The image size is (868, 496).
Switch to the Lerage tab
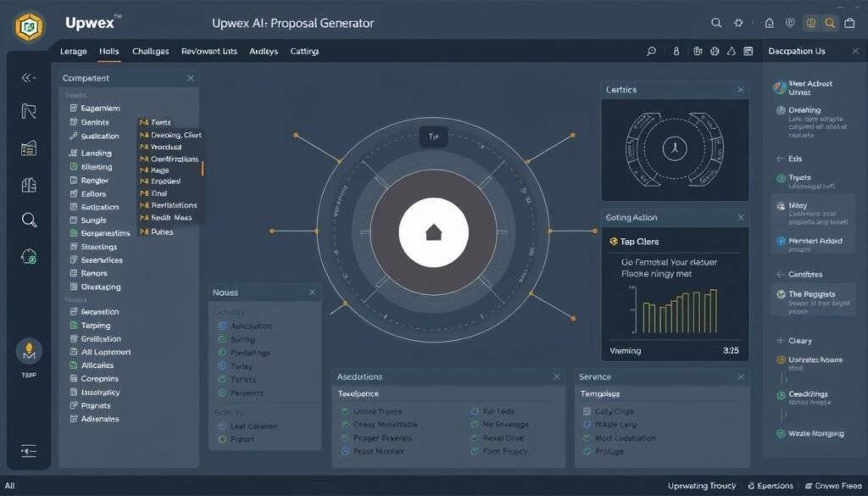click(x=73, y=52)
